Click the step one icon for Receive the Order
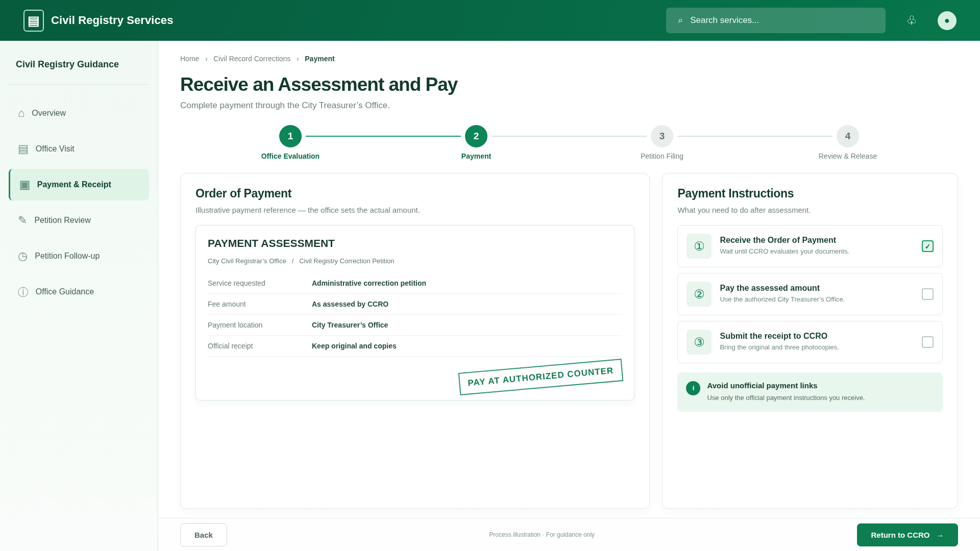Screen dimensions: 980x551 (699, 246)
